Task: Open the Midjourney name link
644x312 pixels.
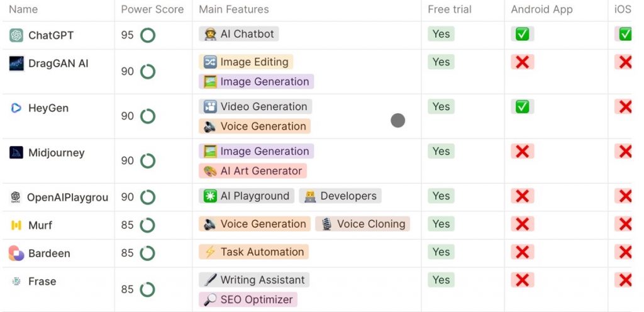Action: [x=56, y=153]
